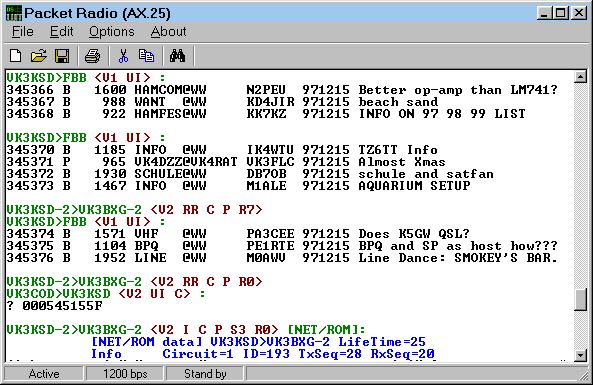The height and width of the screenshot is (385, 593).
Task: Select the AQUARIUM SETUP line
Action: pos(238,186)
